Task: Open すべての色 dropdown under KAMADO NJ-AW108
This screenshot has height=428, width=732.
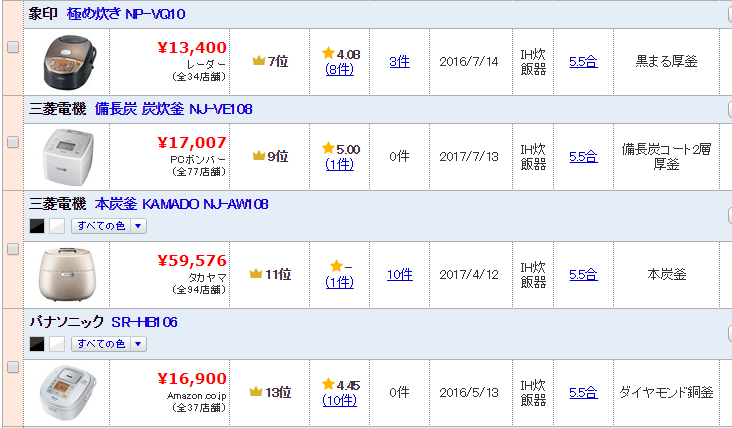Action: [109, 226]
